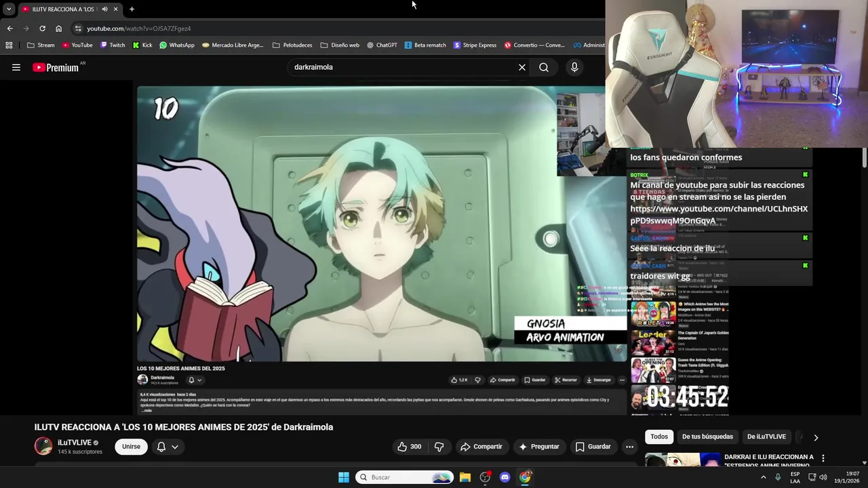Image resolution: width=868 pixels, height=488 pixels.
Task: Open Mercado Libre Arge... bookmark
Action: (x=233, y=45)
